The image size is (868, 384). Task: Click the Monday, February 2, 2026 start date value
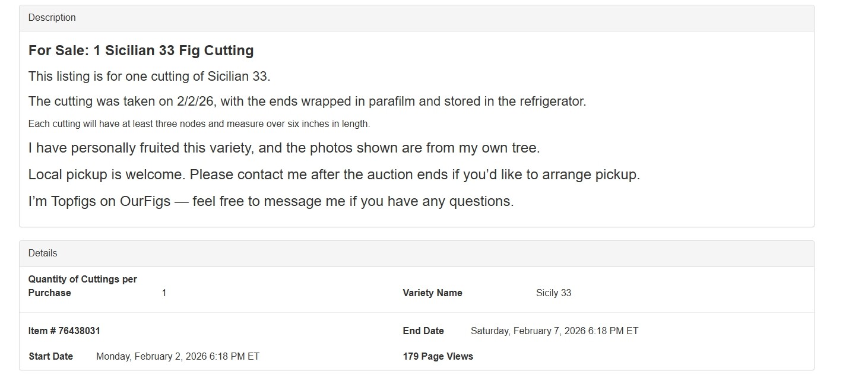coord(178,357)
